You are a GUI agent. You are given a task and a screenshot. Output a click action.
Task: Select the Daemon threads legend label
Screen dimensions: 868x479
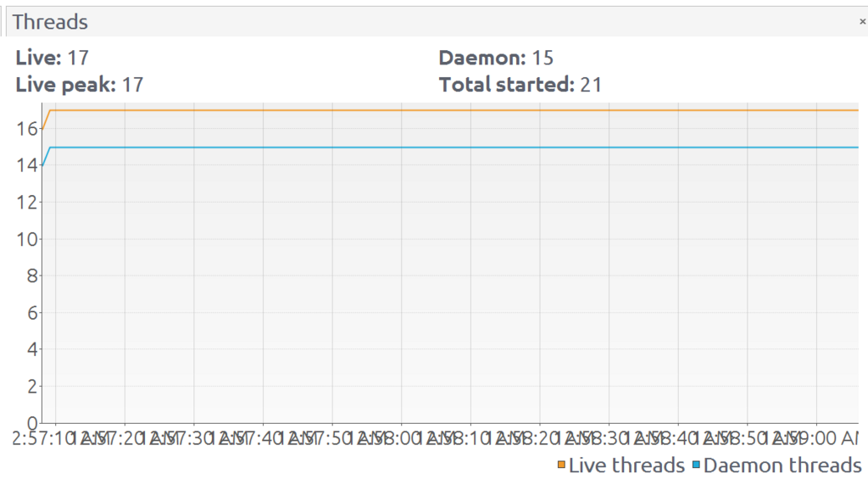782,465
